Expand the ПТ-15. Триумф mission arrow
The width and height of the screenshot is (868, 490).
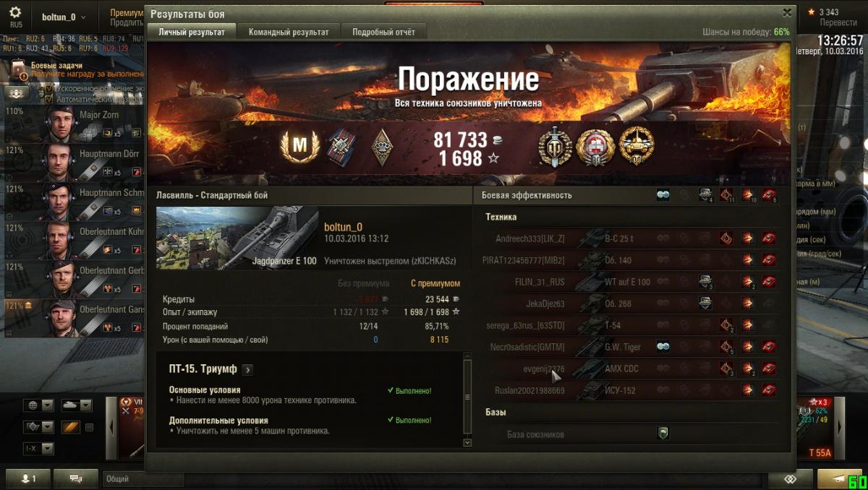click(x=247, y=369)
